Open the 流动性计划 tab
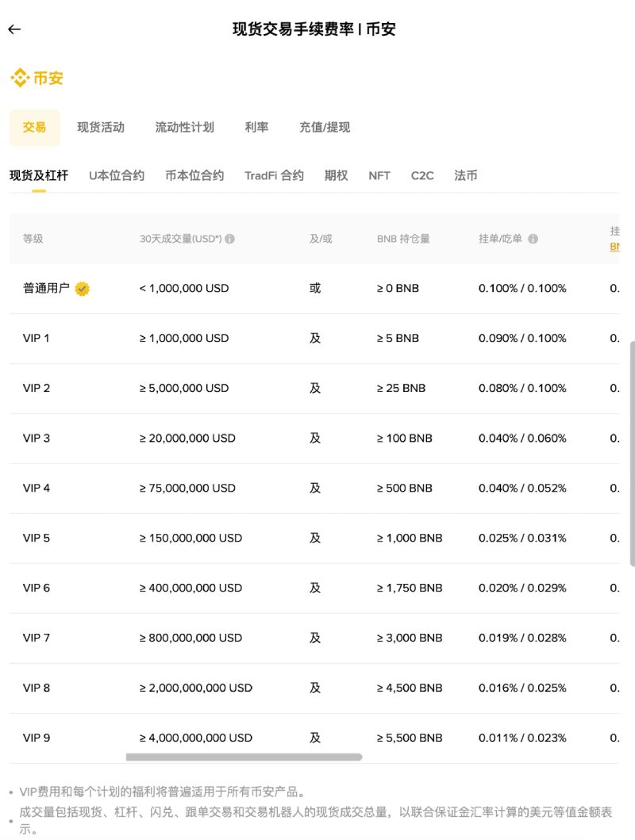The height and width of the screenshot is (840, 635). (184, 128)
